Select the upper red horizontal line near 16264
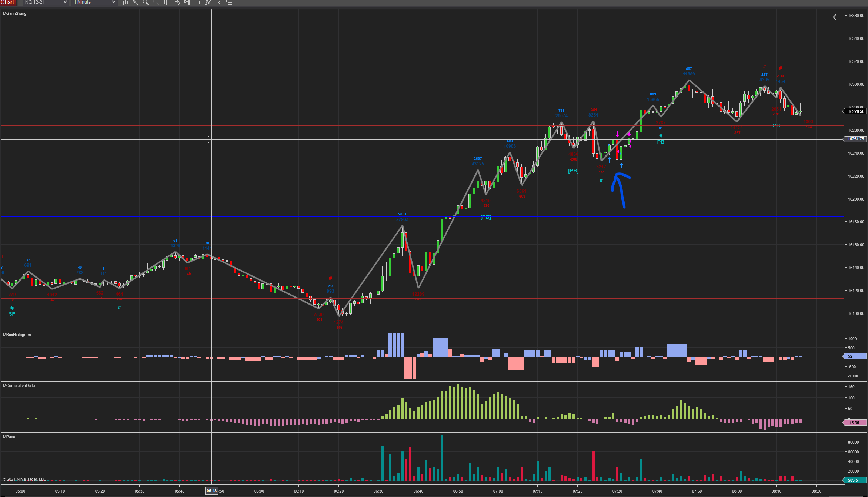This screenshot has width=868, height=497. click(422, 125)
